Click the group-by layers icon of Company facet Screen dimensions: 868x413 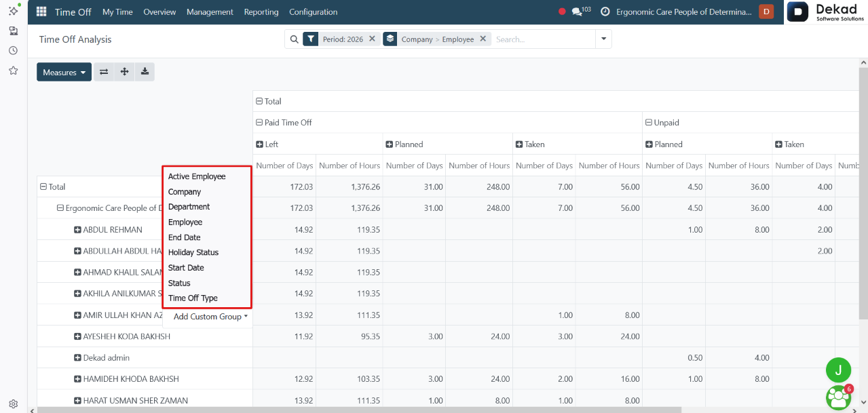click(x=390, y=39)
